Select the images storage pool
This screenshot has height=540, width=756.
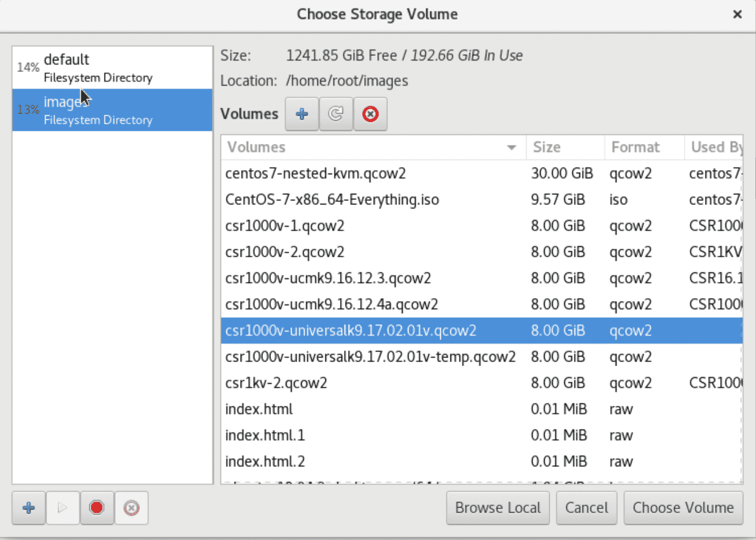click(112, 110)
